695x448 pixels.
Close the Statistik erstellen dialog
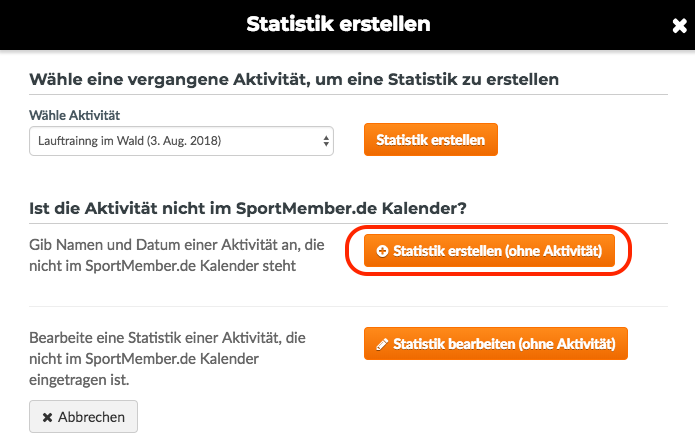pyautogui.click(x=679, y=26)
